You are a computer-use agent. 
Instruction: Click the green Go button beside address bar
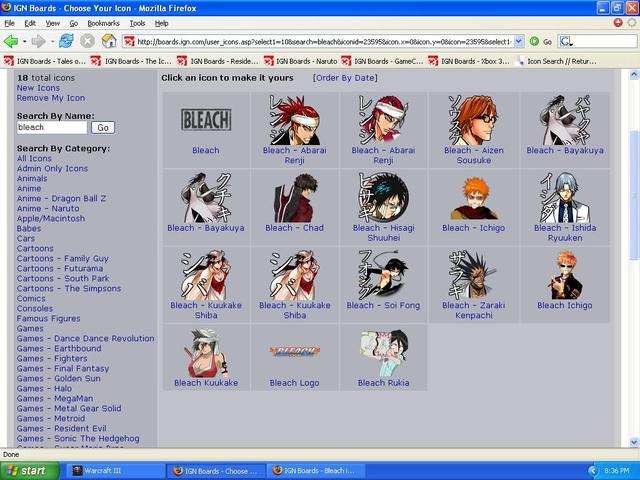[x=541, y=41]
